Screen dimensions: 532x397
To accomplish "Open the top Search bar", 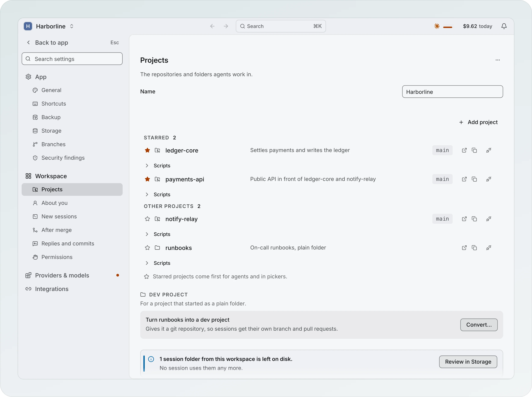I will pyautogui.click(x=281, y=26).
